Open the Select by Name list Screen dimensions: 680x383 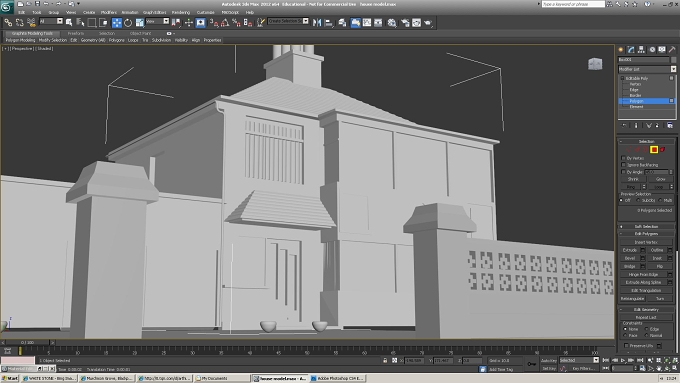pos(80,23)
